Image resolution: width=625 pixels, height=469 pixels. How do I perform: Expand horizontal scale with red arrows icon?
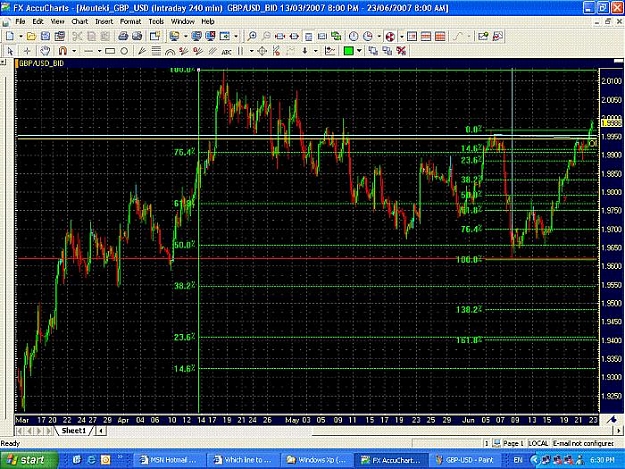[280, 36]
